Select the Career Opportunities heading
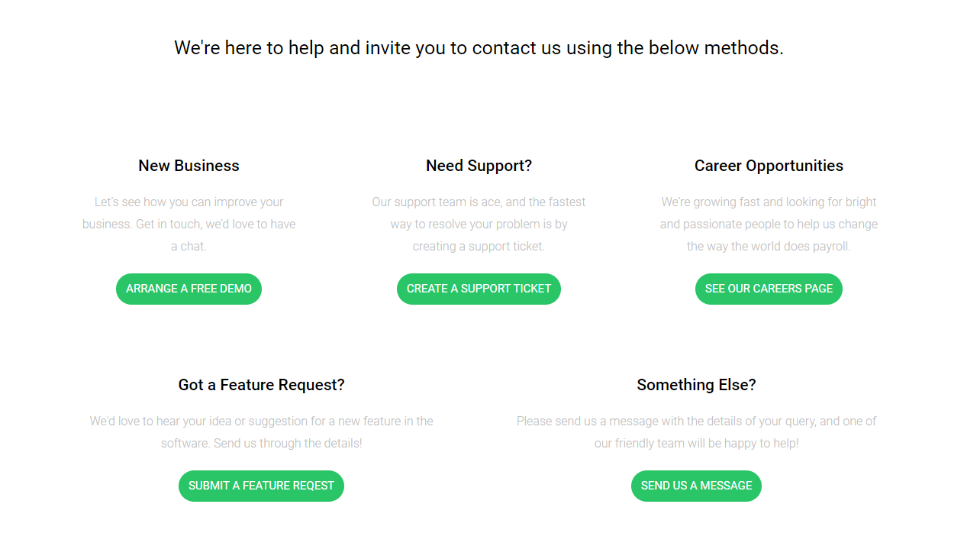 coord(769,165)
